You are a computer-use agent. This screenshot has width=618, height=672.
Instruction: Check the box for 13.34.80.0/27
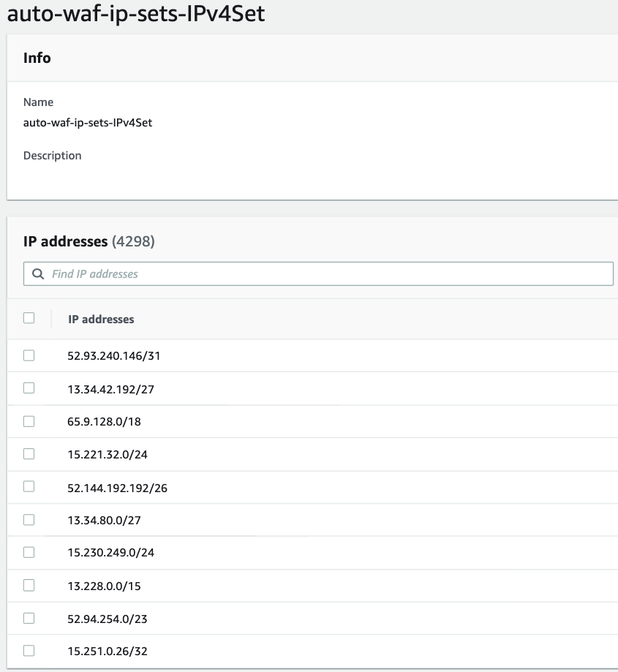coord(29,520)
